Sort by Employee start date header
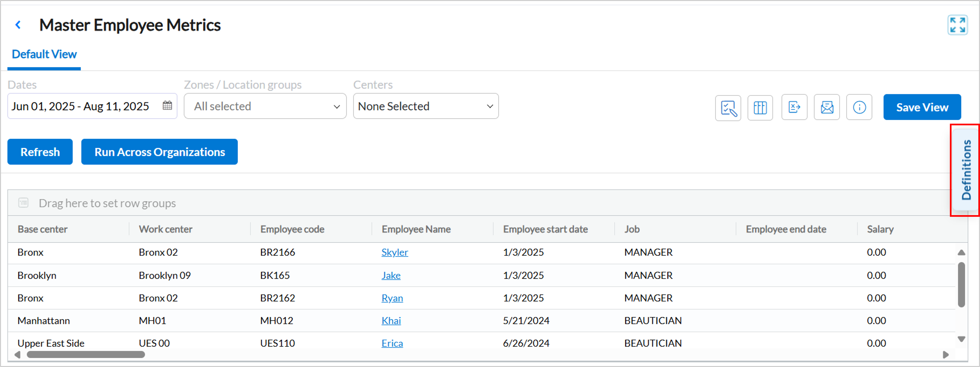Screen dimensions: 980x367 (545, 229)
